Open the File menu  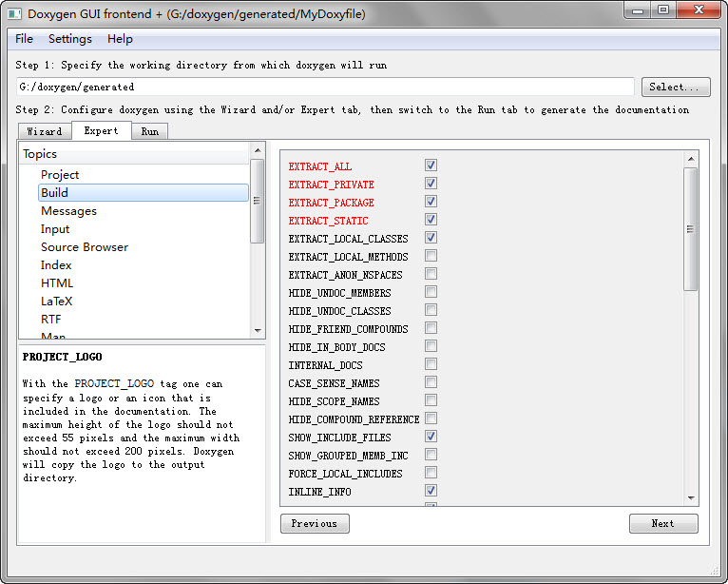tap(24, 39)
